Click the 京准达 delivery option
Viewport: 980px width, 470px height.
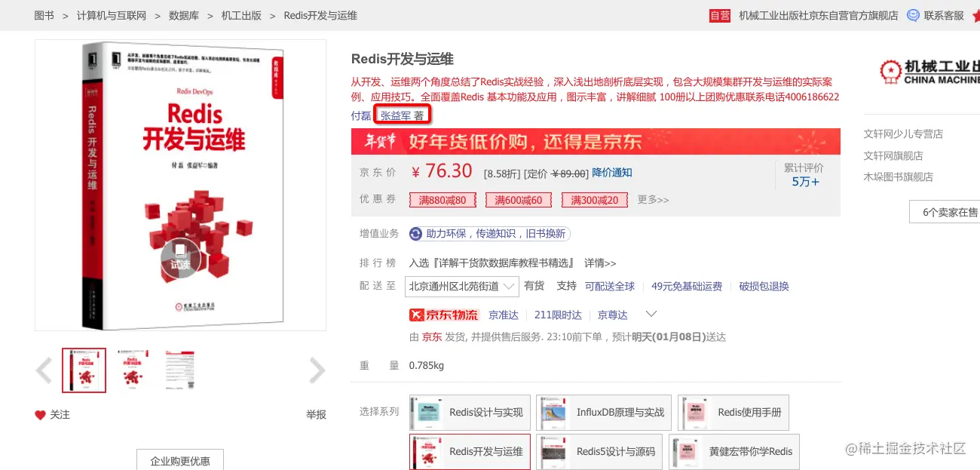point(504,315)
